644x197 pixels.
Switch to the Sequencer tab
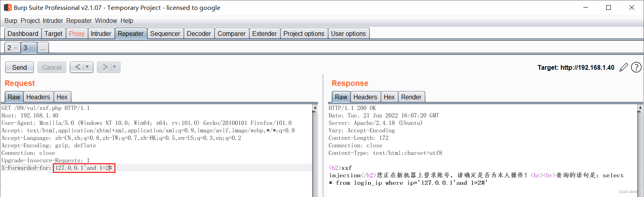pyautogui.click(x=165, y=33)
